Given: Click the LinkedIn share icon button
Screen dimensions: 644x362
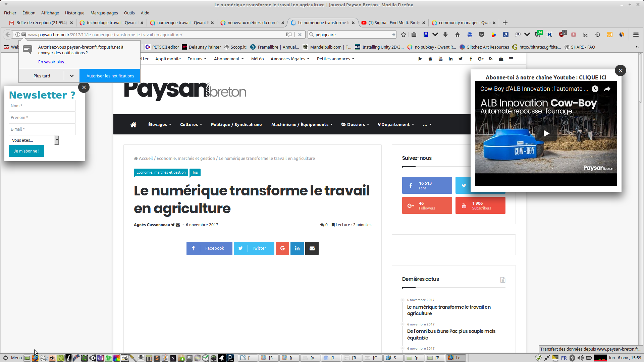Looking at the screenshot, I should pos(297,248).
